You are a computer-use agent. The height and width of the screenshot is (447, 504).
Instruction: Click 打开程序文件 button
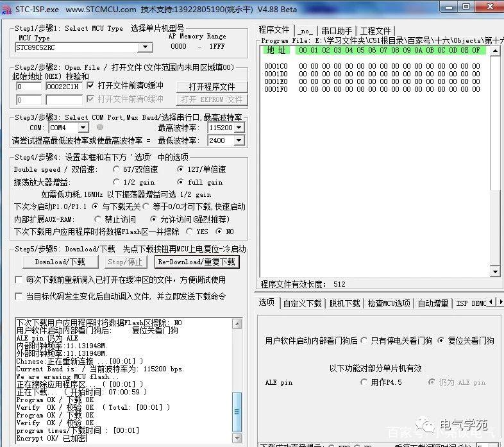click(212, 87)
